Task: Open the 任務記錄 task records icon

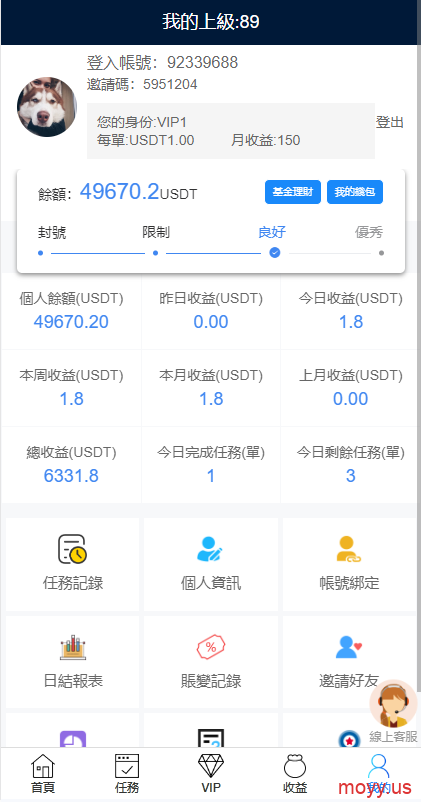Action: pos(72,549)
